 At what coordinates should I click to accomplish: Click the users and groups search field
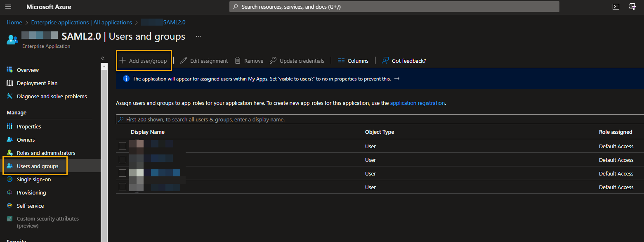[371, 119]
